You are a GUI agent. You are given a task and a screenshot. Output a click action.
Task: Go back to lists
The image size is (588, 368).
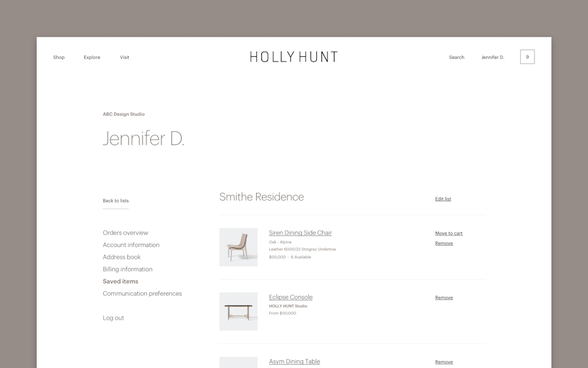coord(116,201)
